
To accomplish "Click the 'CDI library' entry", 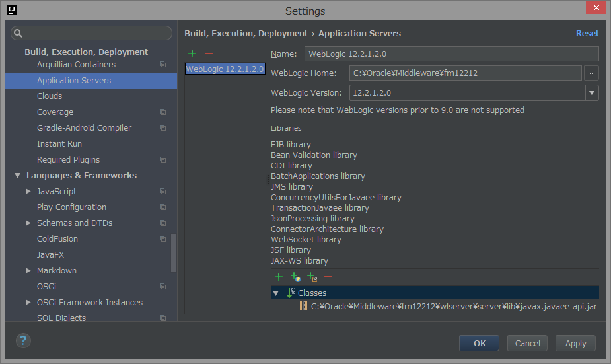I will click(x=291, y=165).
